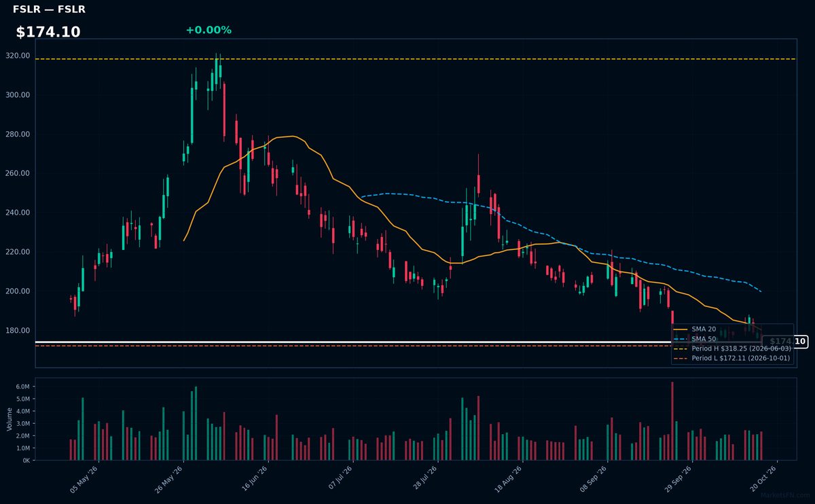Click the 29 Sep '26 date label
This screenshot has width=815, height=504.
click(x=678, y=479)
